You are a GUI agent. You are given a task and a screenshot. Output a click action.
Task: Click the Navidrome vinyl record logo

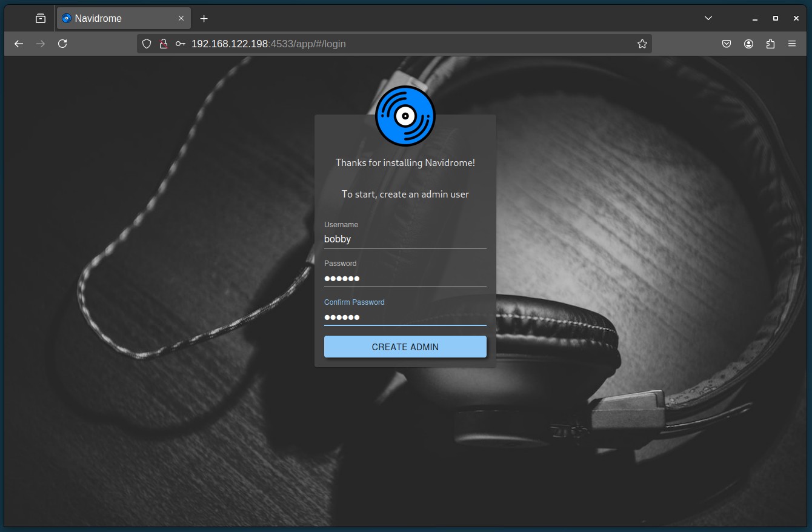point(405,116)
